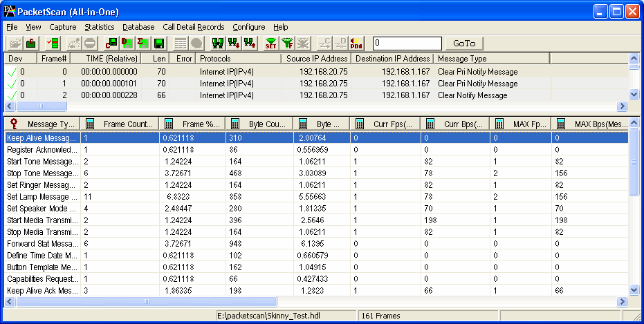Click the frame list scroll-down arrow
Screen dimensions: 644x324
(634, 95)
